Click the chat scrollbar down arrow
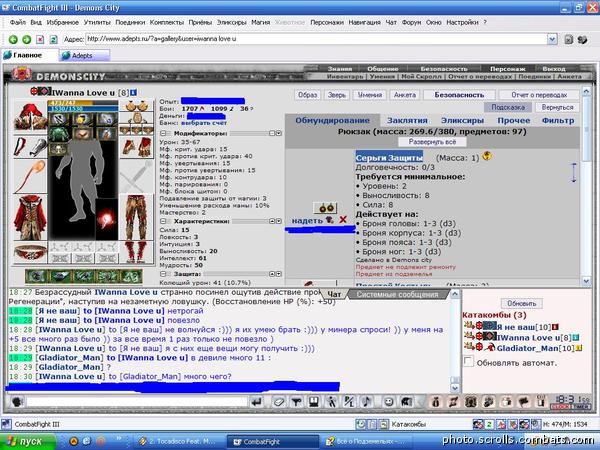600x450 pixels. 455,388
